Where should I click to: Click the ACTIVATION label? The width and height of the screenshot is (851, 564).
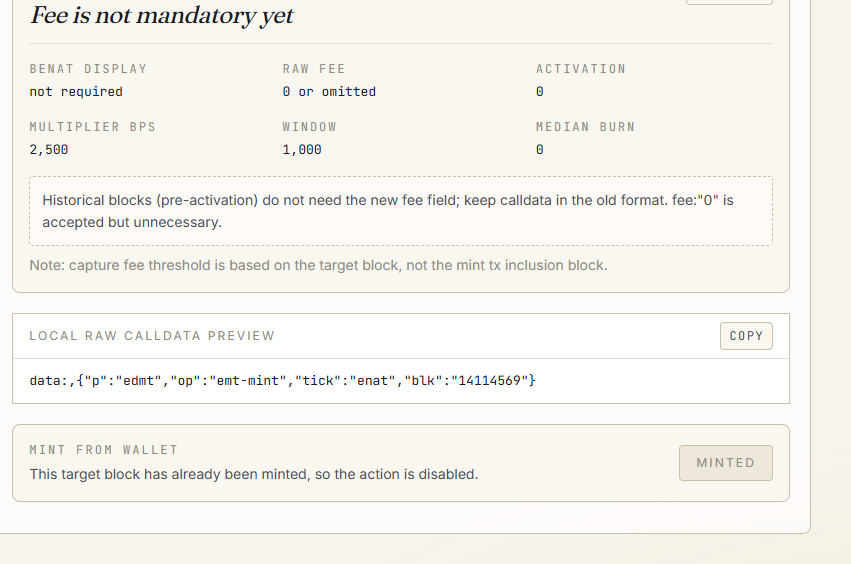(581, 69)
